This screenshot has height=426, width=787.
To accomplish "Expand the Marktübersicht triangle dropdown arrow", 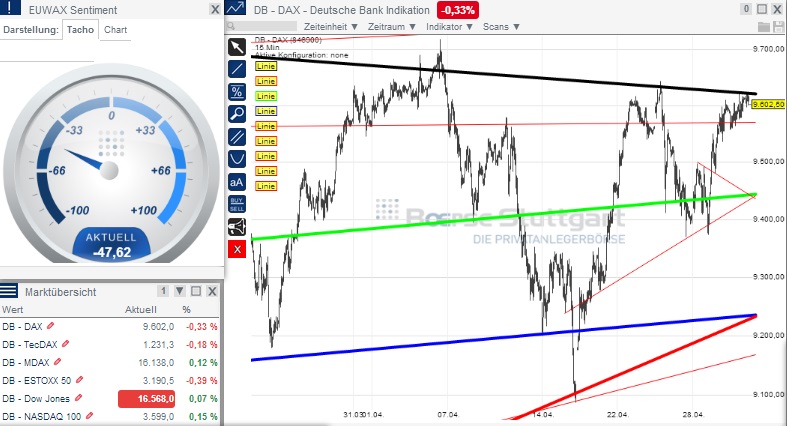I will [180, 291].
